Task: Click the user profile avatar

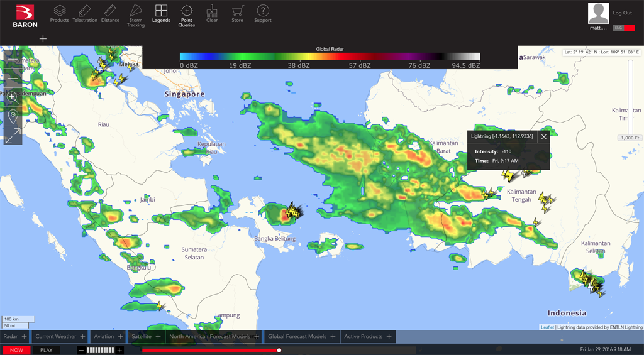Action: 599,14
